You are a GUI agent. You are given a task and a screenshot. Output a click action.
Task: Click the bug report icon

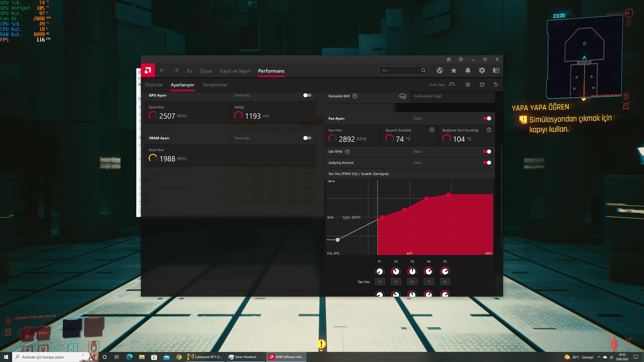coord(449,59)
